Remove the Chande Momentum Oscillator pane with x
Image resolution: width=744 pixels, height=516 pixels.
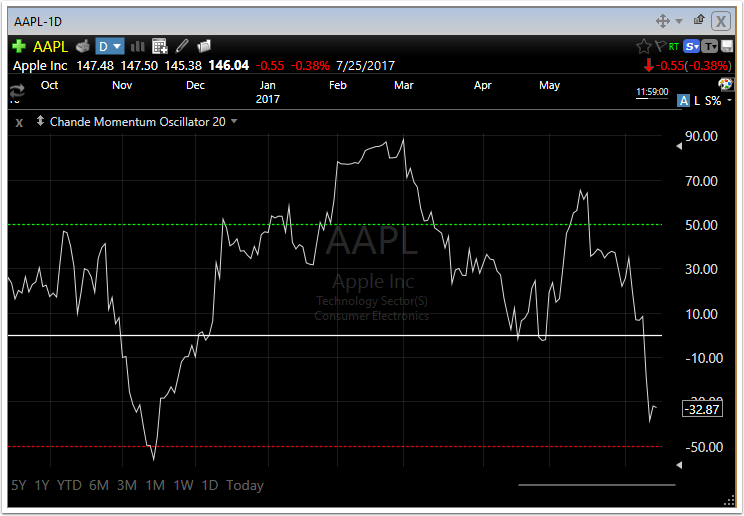pos(19,123)
